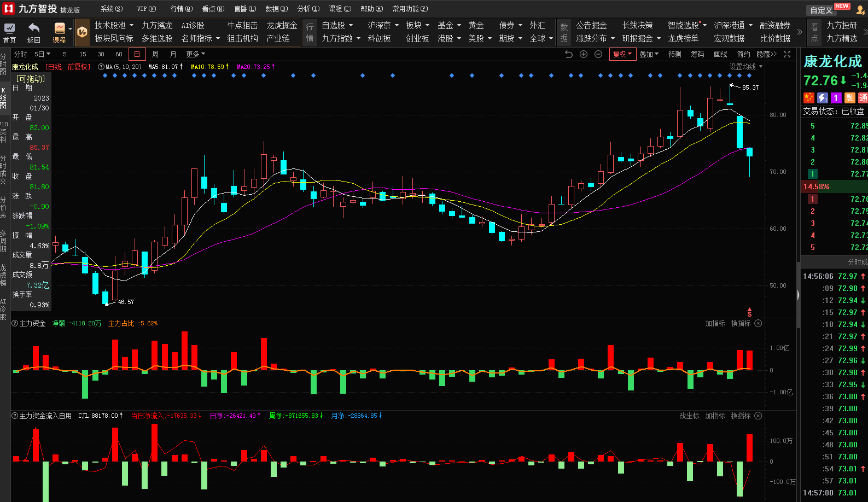Image resolution: width=868 pixels, height=502 pixels.
Task: Toggle the 画线 drawing tools
Action: (720, 54)
